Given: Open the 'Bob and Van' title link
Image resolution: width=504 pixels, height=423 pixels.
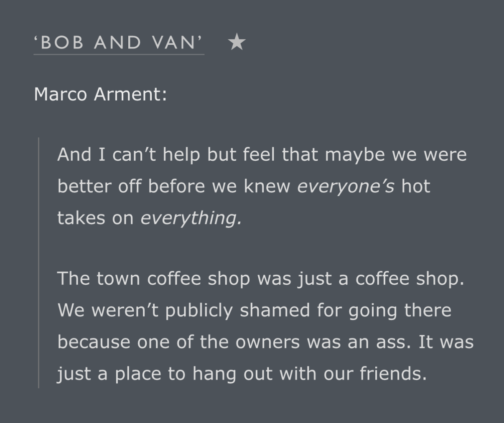Looking at the screenshot, I should (119, 43).
